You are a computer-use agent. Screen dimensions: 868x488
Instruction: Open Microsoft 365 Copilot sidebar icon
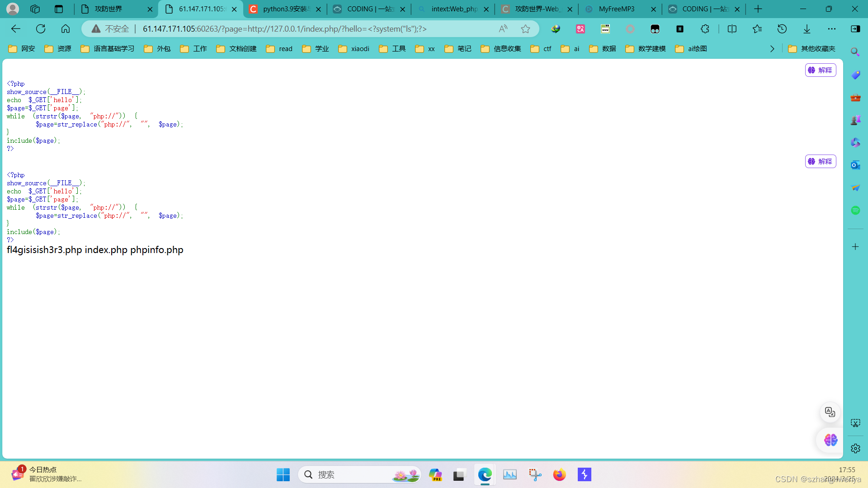tap(856, 143)
